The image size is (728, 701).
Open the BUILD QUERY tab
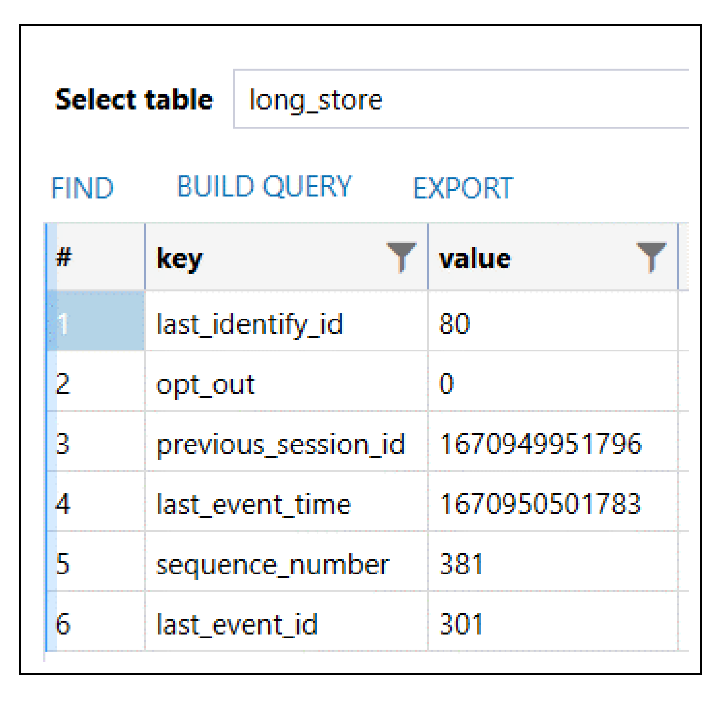coord(264,187)
